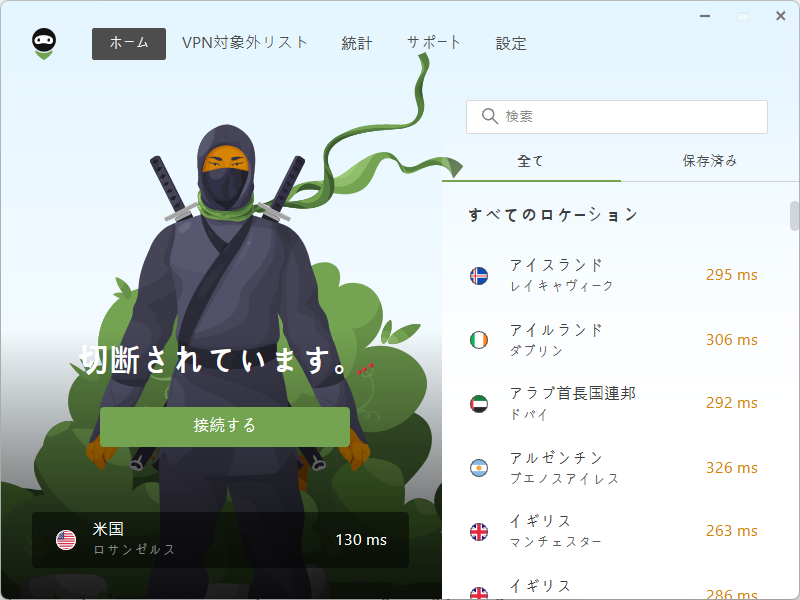The width and height of the screenshot is (800, 600).
Task: Click the Argentina flag icon
Action: pos(479,468)
